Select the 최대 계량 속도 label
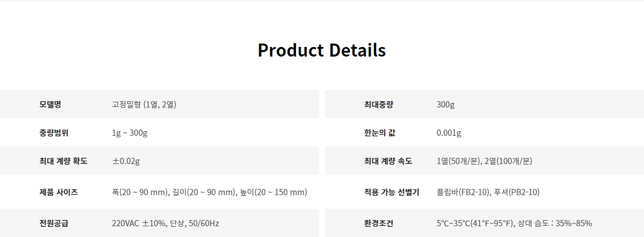Image resolution: width=644 pixels, height=237 pixels. pyautogui.click(x=388, y=161)
